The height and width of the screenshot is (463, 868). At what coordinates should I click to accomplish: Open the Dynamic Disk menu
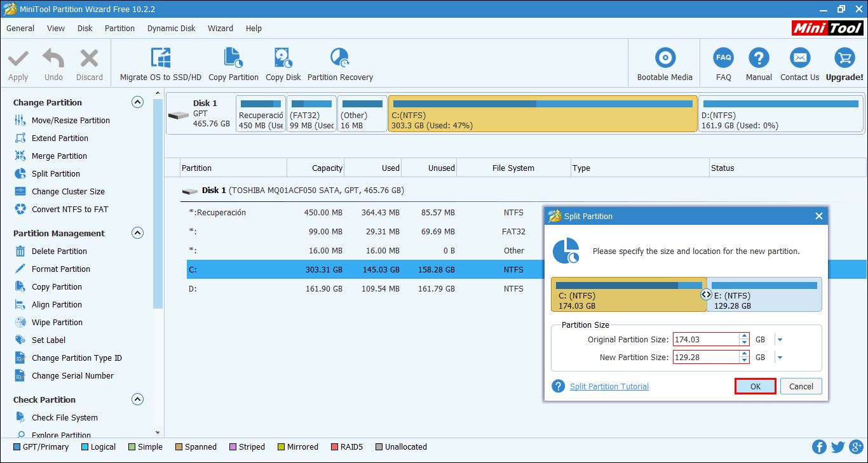coord(172,28)
